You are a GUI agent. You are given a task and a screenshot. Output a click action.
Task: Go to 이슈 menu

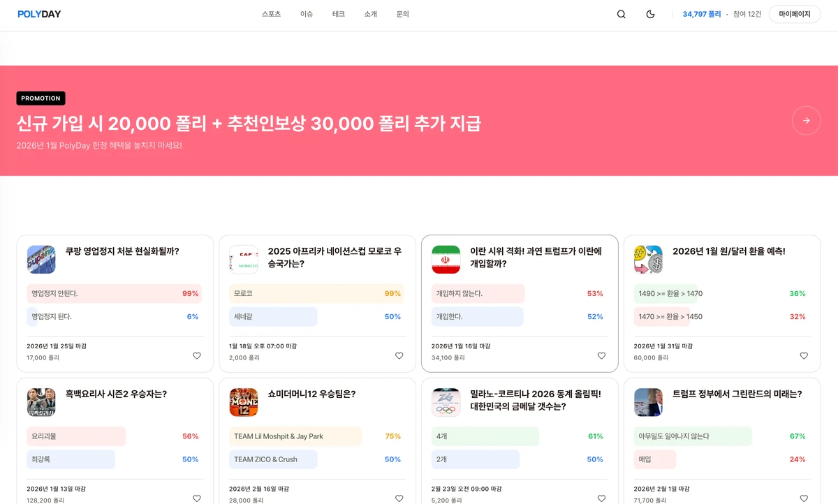(307, 14)
